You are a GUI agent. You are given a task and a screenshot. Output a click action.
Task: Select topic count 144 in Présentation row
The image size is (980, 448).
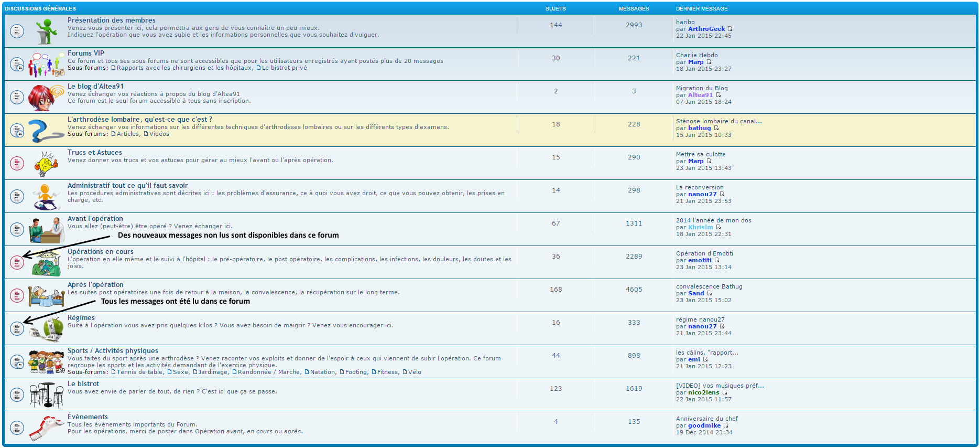tap(556, 25)
